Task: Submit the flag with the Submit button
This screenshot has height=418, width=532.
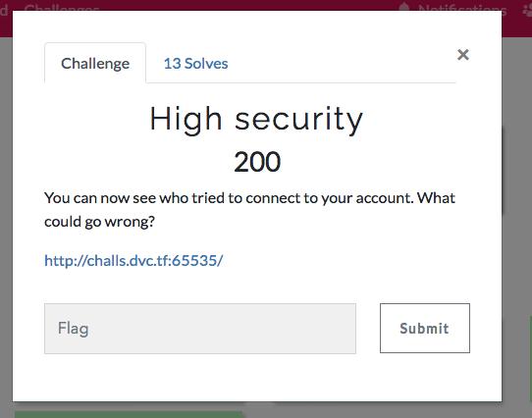Action: click(x=425, y=328)
